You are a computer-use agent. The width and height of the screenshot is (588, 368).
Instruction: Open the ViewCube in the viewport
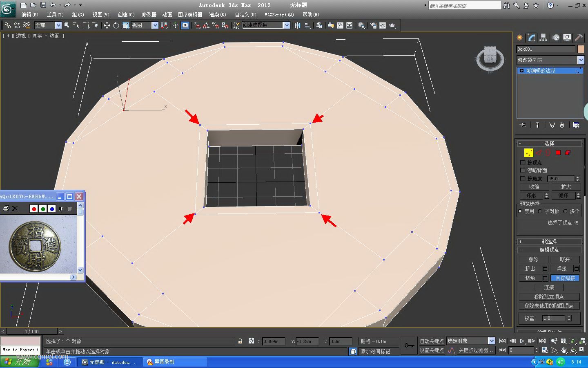[x=490, y=59]
